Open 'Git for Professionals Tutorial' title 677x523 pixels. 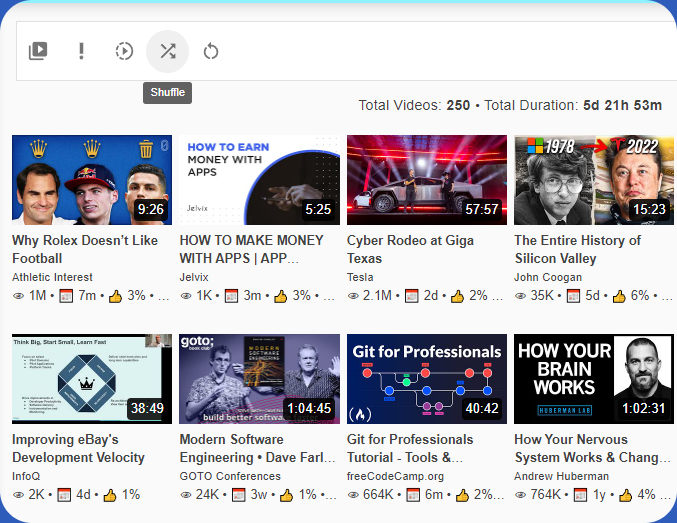[410, 448]
